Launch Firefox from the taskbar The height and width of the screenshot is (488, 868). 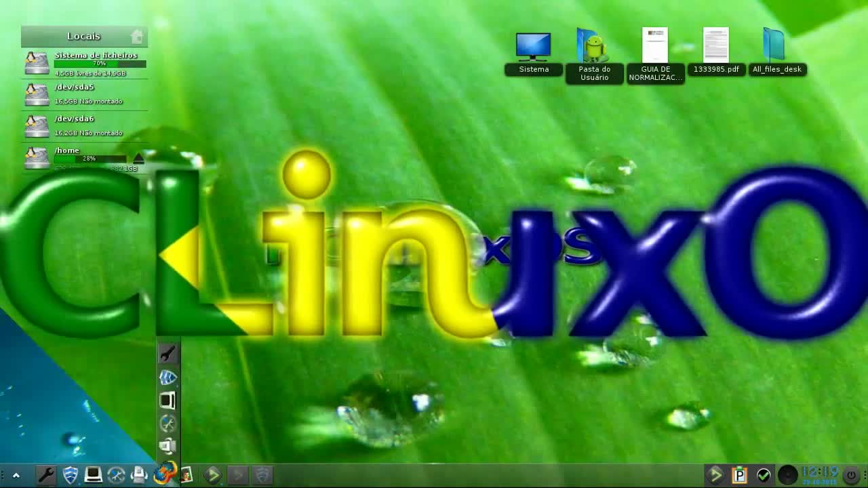(165, 472)
